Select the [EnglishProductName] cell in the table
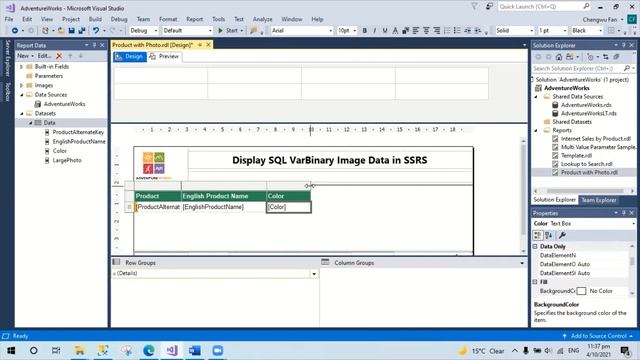The image size is (640, 360). coord(224,207)
